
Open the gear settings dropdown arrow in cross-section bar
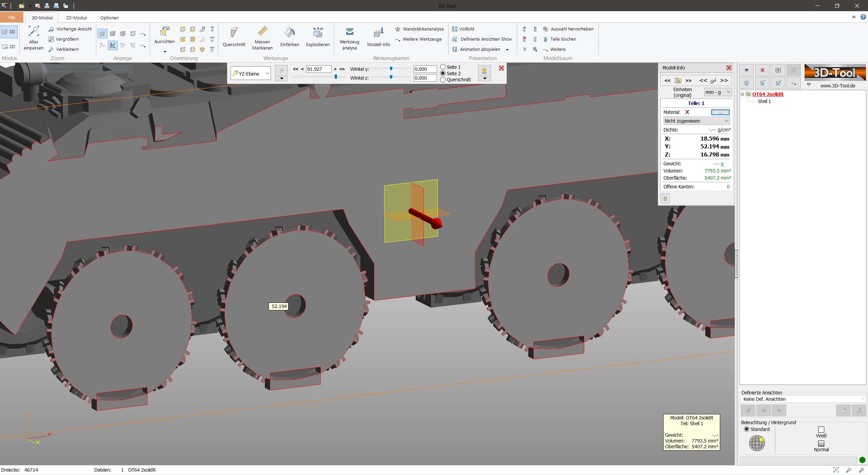(485, 79)
